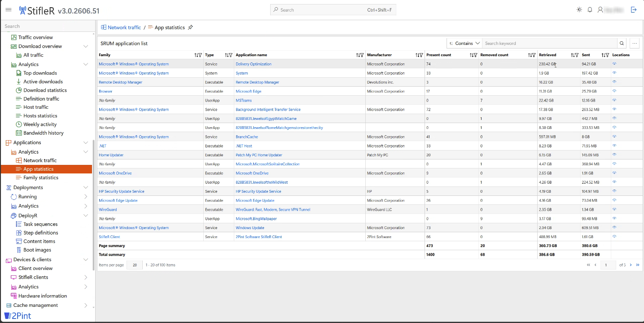
Task: Focus the Search keyword field
Action: (550, 44)
